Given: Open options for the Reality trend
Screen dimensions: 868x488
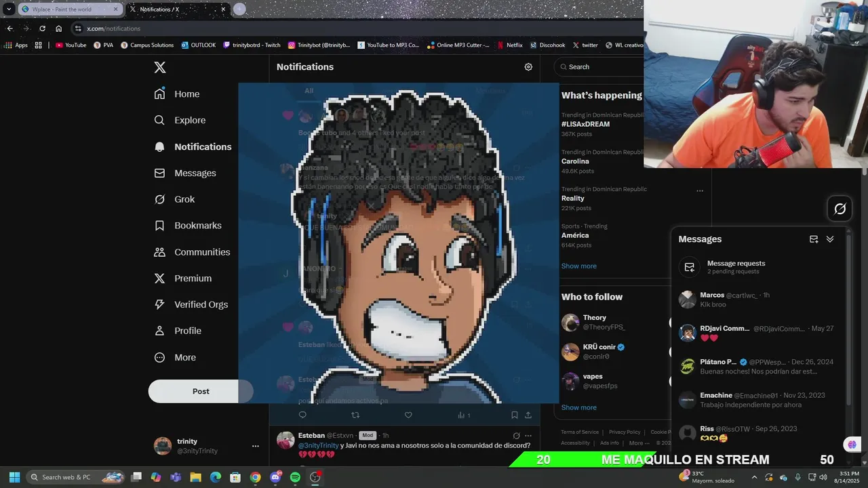Looking at the screenshot, I should pos(700,190).
